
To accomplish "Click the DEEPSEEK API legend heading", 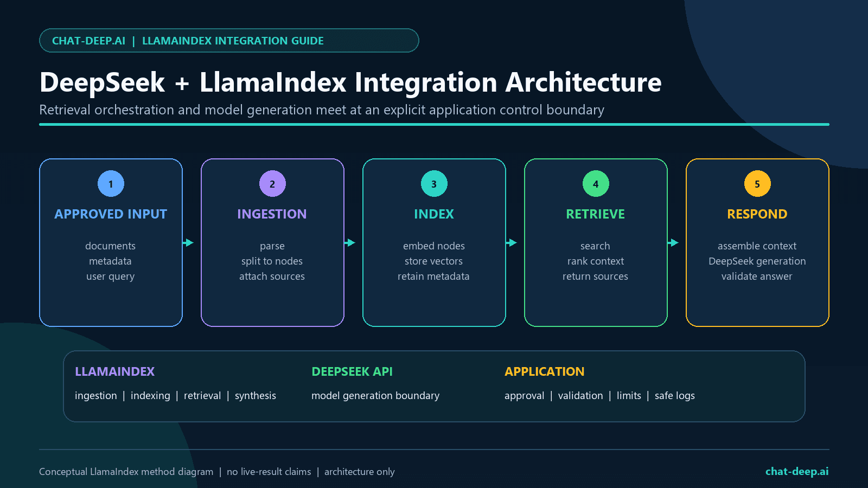I will 352,371.
